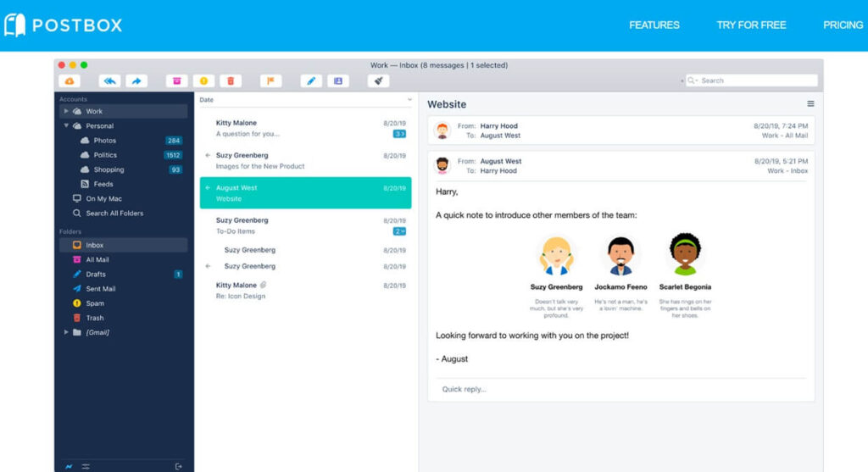
Task: Open sidebar settings sliders icon
Action: [x=86, y=466]
